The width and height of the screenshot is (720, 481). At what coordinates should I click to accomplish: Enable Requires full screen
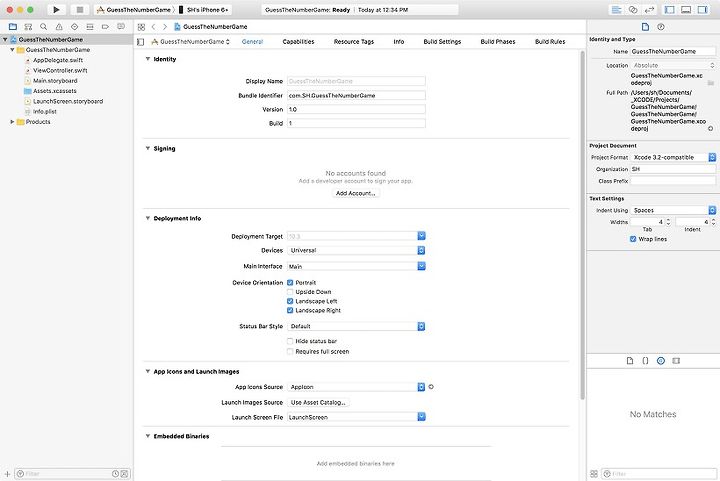click(290, 352)
